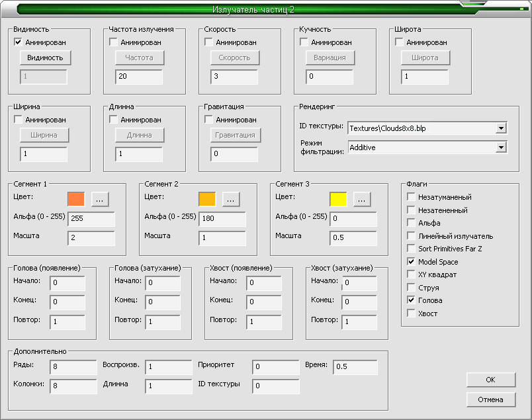Focus the Колонки field

point(73,386)
